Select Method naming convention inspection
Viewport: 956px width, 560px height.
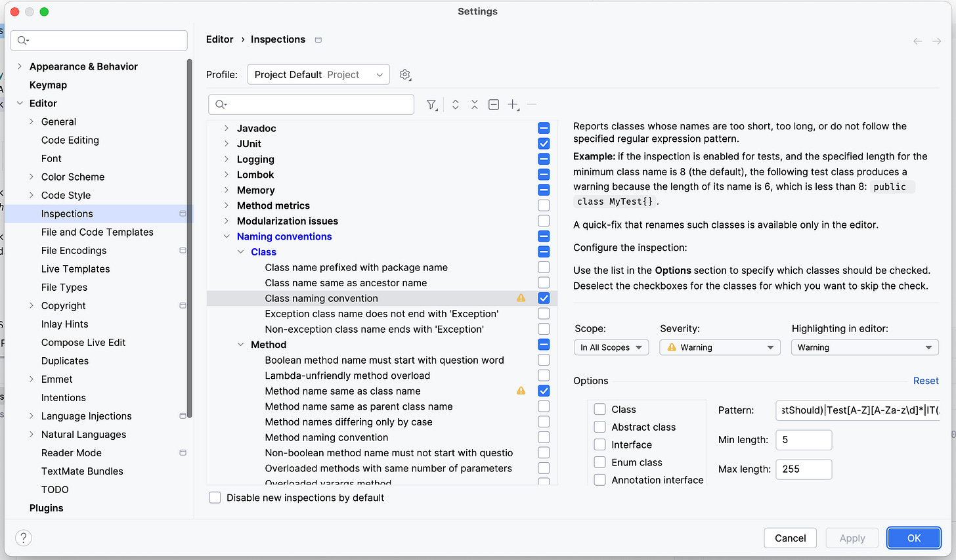326,437
